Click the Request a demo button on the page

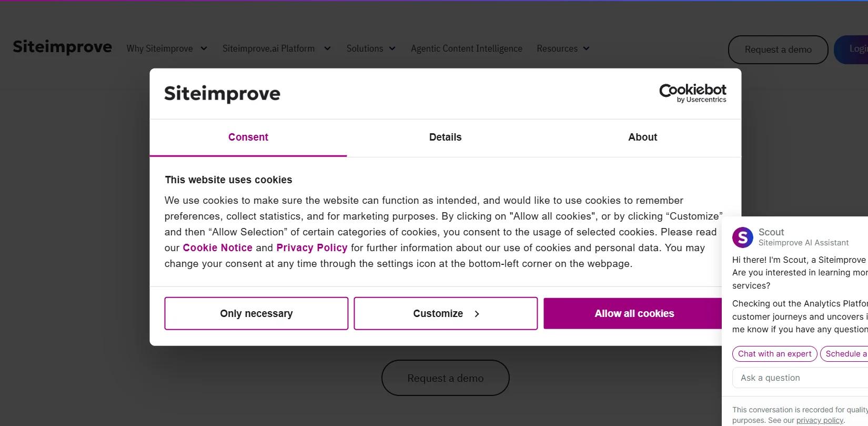click(x=446, y=378)
